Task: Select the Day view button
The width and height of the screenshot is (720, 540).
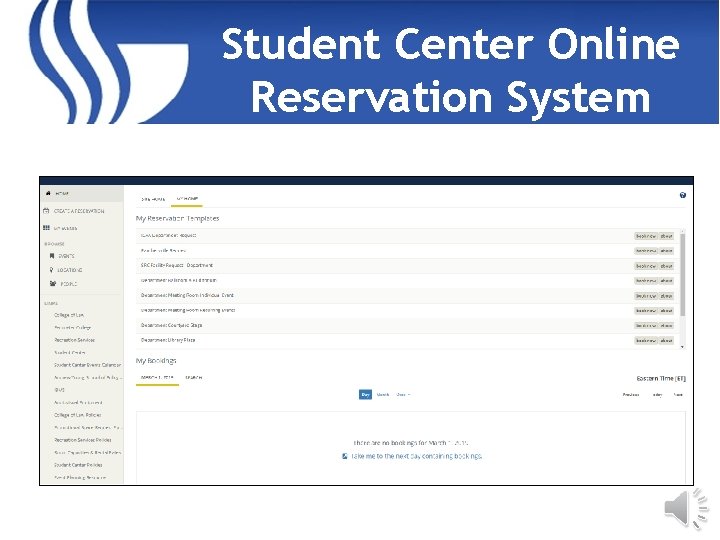Action: click(x=366, y=394)
